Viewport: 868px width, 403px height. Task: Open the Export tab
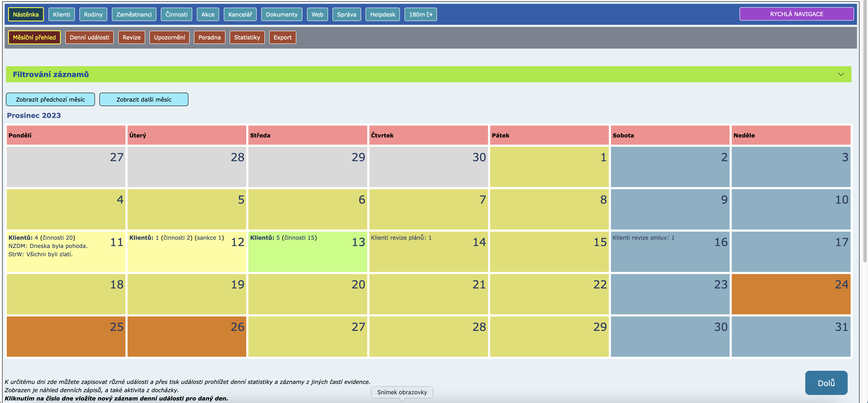[x=282, y=37]
